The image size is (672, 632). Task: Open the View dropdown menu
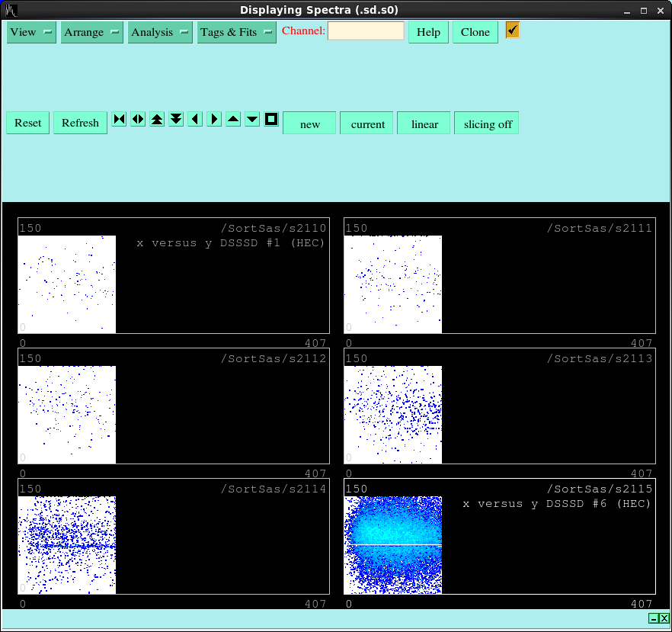click(31, 32)
